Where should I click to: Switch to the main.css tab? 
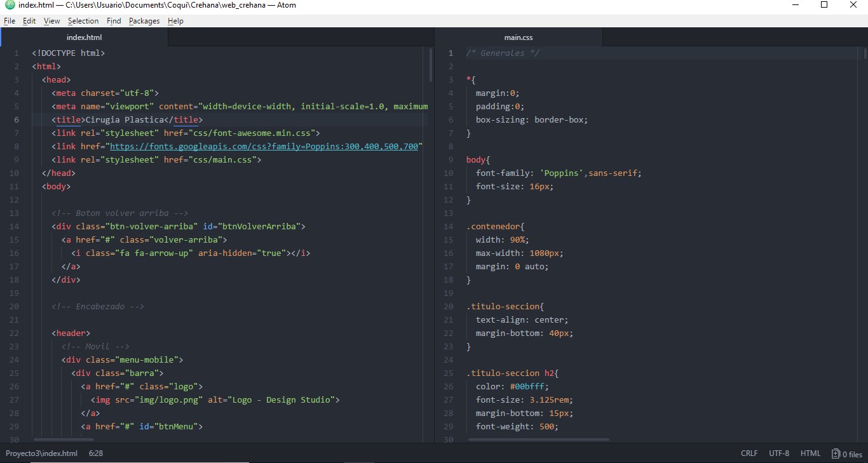pyautogui.click(x=519, y=37)
